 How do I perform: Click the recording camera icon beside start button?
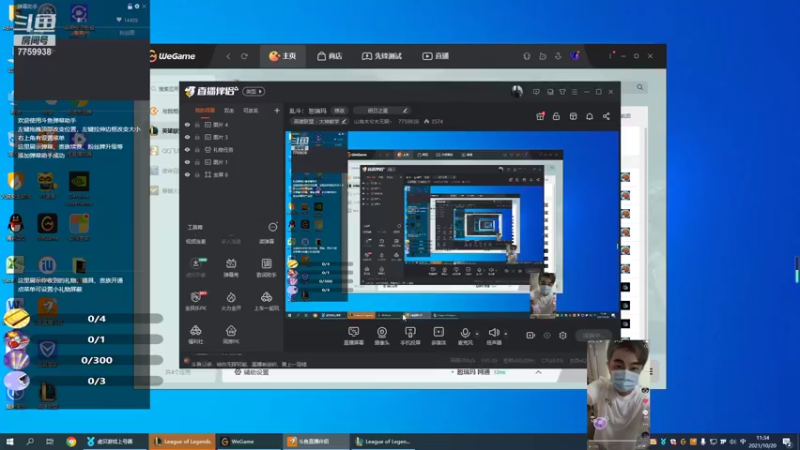[530, 335]
